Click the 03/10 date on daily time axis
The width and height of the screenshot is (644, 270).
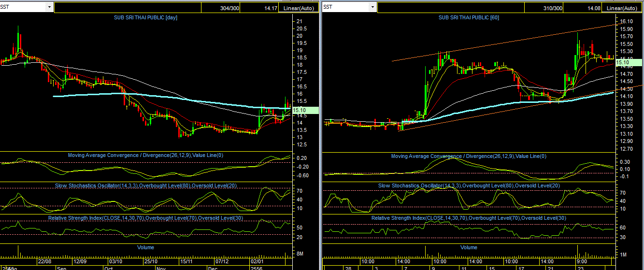(x=115, y=261)
